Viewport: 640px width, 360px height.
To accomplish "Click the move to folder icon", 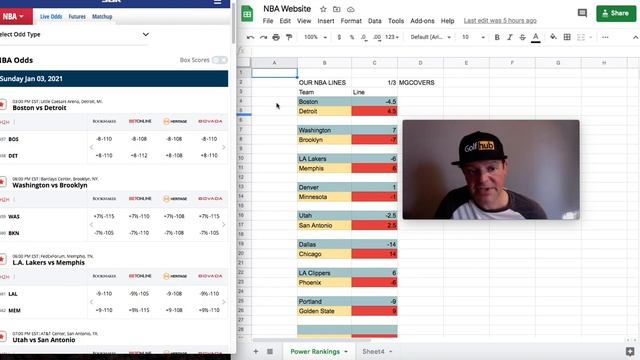I will tap(337, 9).
